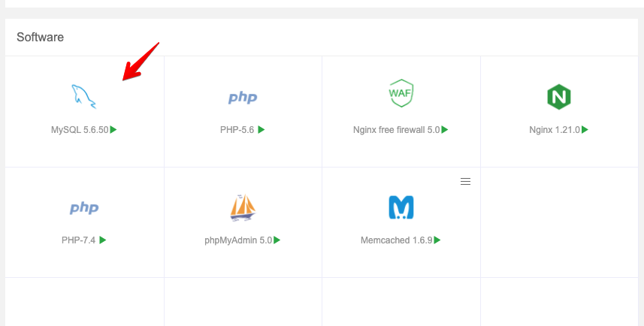Open the PHP-5.6 label

point(237,130)
